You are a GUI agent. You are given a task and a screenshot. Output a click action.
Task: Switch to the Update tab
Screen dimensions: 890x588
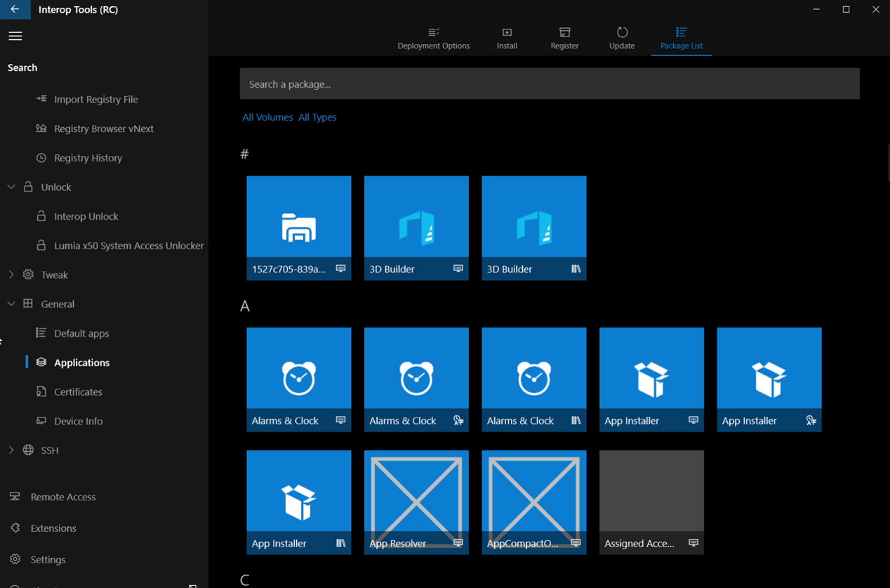[622, 39]
